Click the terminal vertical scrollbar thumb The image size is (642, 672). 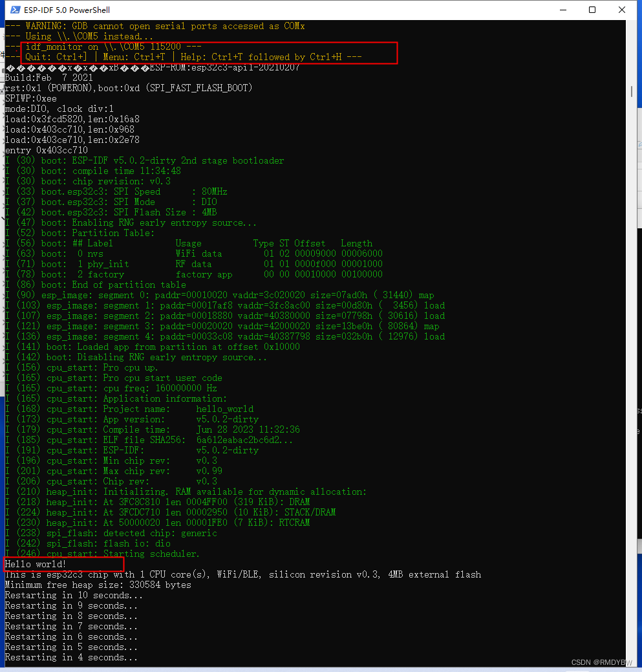(631, 91)
